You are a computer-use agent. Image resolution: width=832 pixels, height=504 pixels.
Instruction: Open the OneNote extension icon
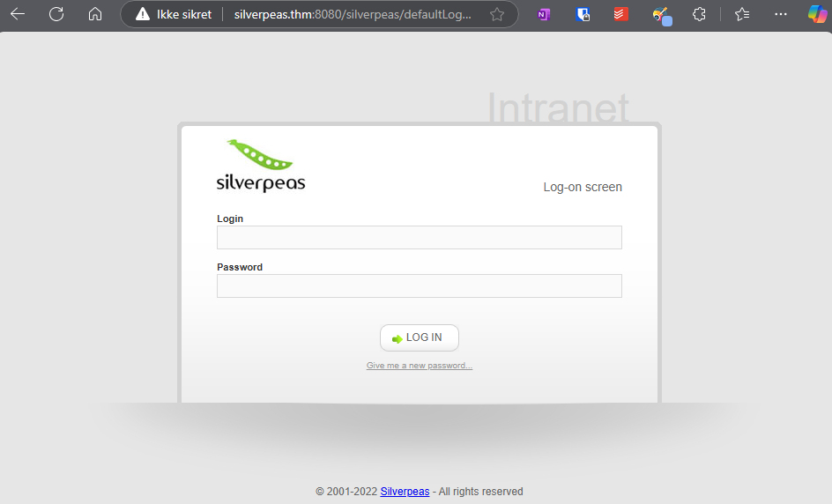[x=543, y=14]
